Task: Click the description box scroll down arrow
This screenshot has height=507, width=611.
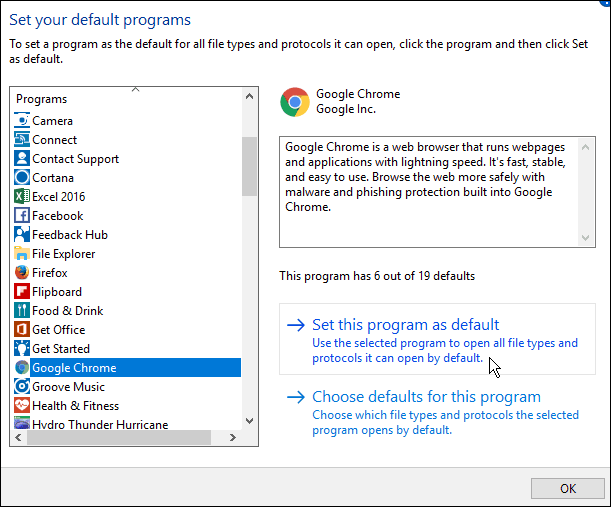Action: [x=585, y=238]
